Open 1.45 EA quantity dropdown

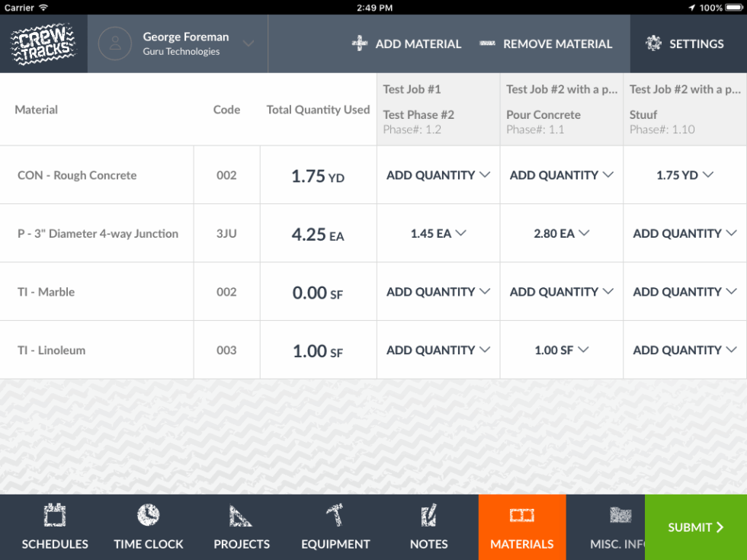pyautogui.click(x=438, y=234)
